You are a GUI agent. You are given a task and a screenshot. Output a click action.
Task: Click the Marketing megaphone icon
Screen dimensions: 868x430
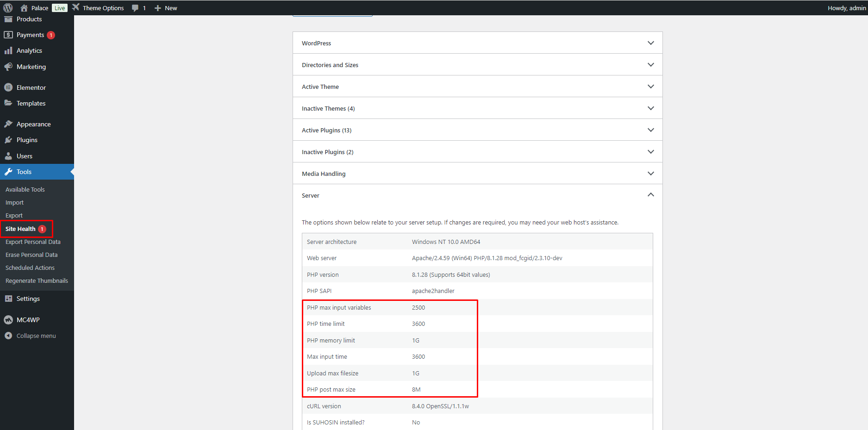click(8, 67)
